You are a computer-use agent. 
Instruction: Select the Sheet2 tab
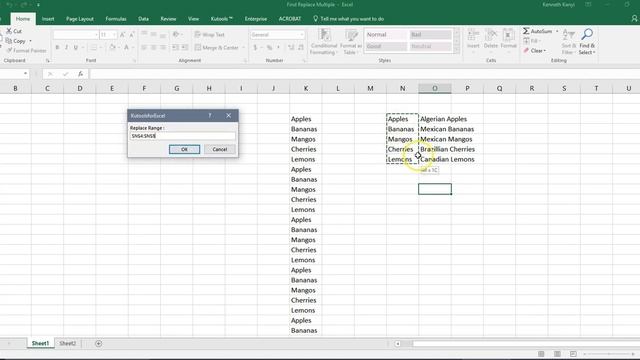pos(67,343)
